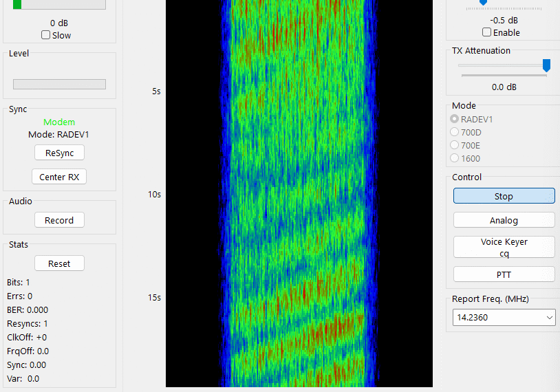This screenshot has width=560, height=392.
Task: Click the Level meter bar
Action: coord(59,85)
